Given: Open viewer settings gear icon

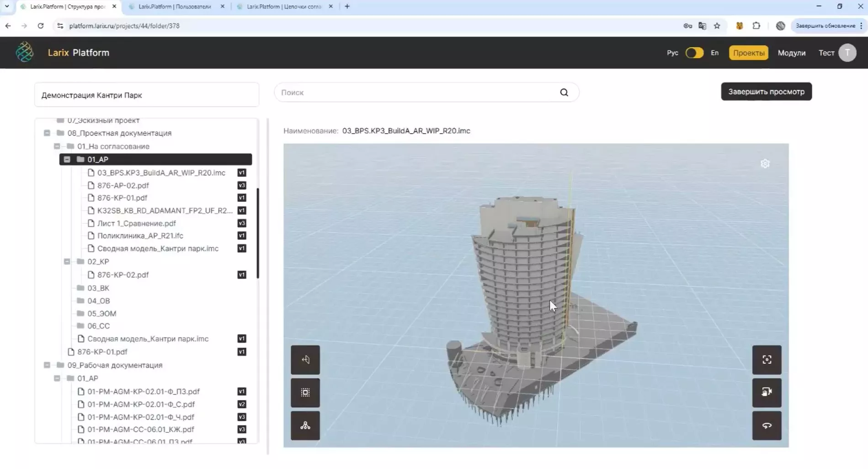Looking at the screenshot, I should [x=765, y=164].
